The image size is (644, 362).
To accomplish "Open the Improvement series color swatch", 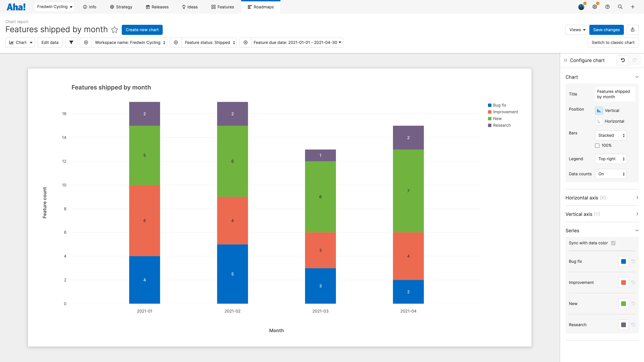I will coord(623,283).
